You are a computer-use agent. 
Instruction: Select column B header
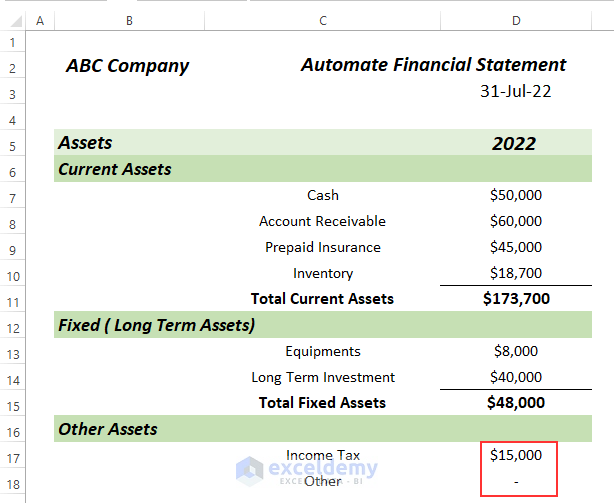(x=130, y=20)
